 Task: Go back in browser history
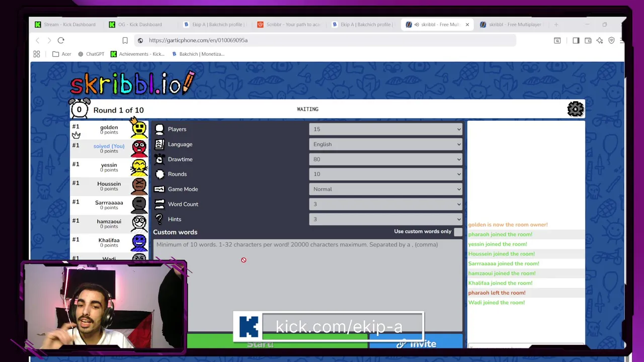[x=37, y=40]
